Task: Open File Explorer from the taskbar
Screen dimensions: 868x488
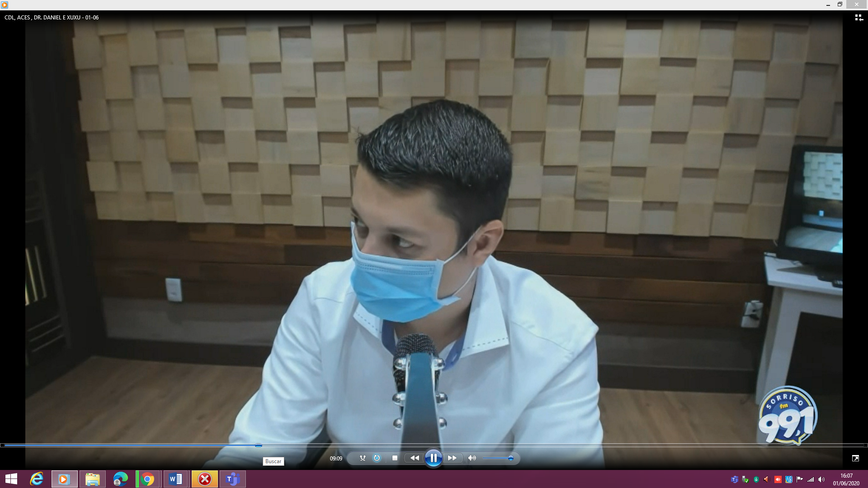Action: pos(93,479)
